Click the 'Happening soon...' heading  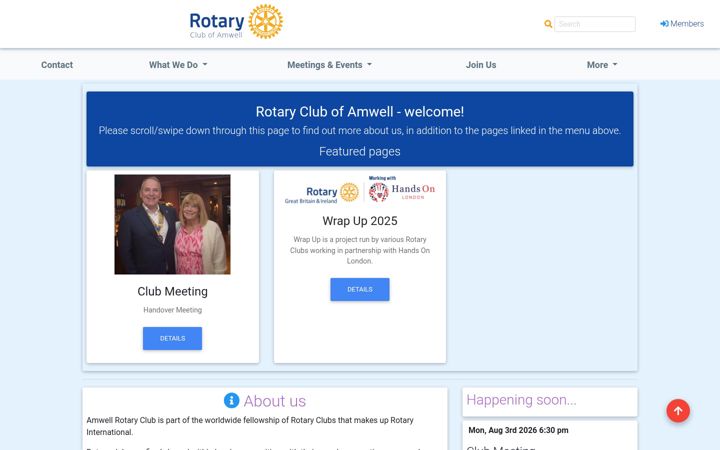pyautogui.click(x=521, y=400)
